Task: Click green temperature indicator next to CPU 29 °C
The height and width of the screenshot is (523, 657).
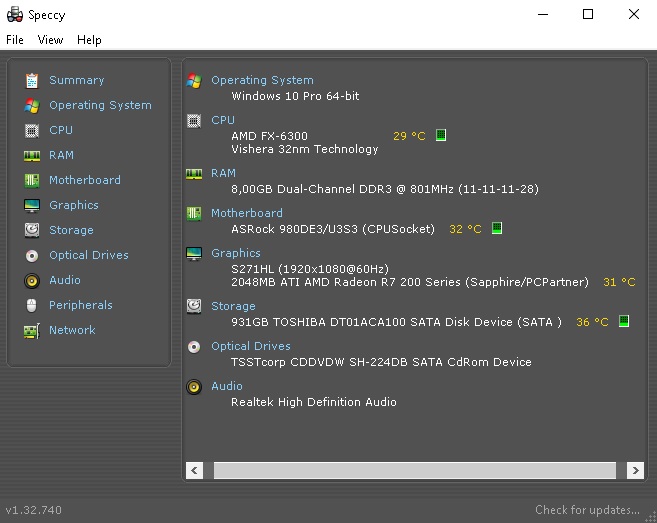Action: click(x=441, y=135)
